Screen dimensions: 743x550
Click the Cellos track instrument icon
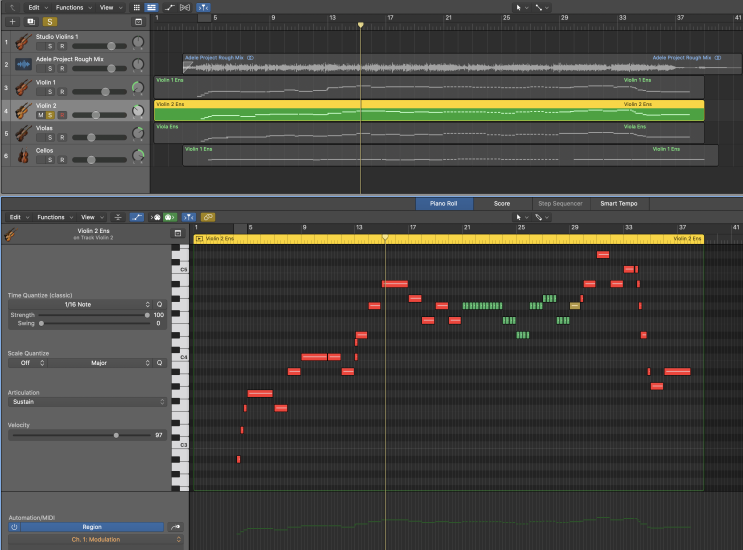(x=22, y=155)
